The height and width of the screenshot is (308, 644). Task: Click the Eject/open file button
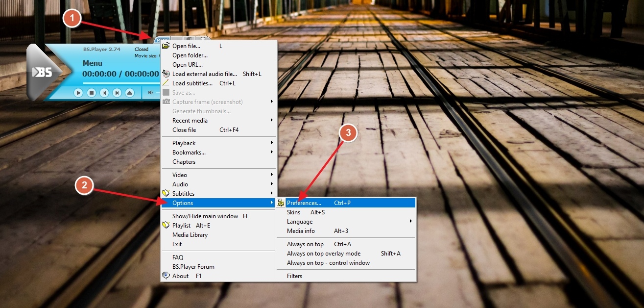pos(129,92)
